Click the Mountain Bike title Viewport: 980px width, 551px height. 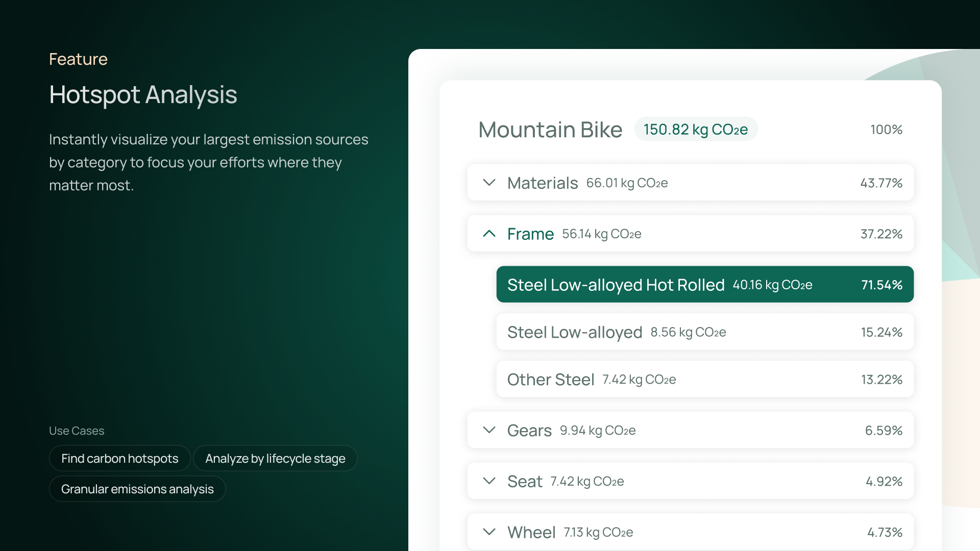coord(550,130)
